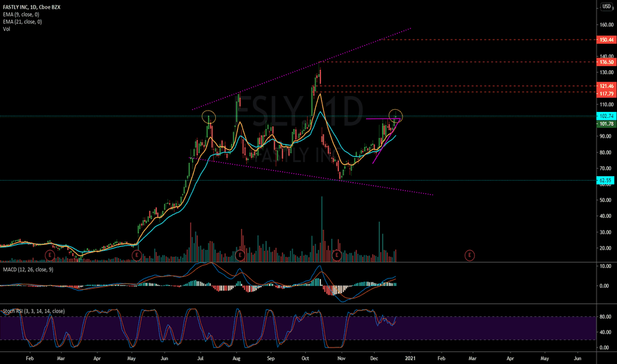Screen dimensions: 617x364
Task: Click the 117.79 red price label
Action: point(606,94)
